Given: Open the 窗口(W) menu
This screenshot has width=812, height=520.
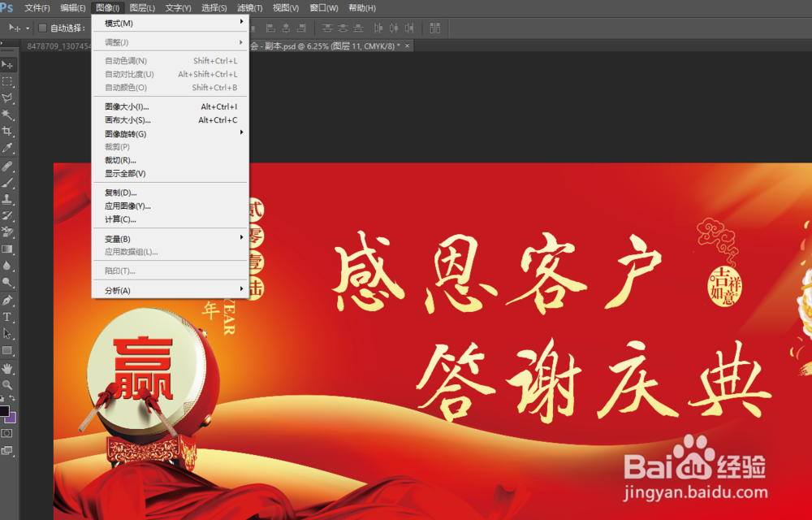Looking at the screenshot, I should [x=324, y=8].
